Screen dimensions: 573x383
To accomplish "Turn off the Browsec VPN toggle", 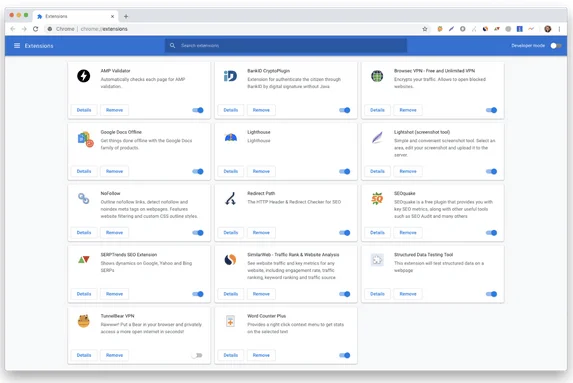I will tap(492, 110).
